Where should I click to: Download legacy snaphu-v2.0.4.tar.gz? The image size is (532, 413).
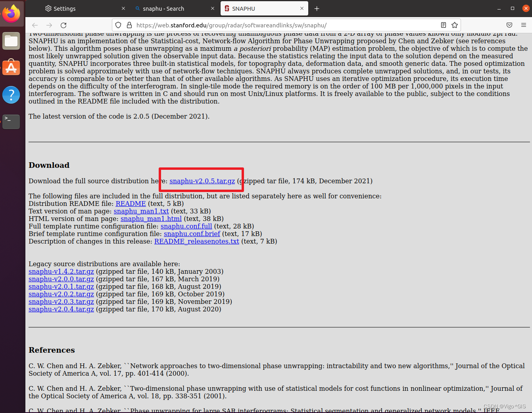(x=61, y=309)
